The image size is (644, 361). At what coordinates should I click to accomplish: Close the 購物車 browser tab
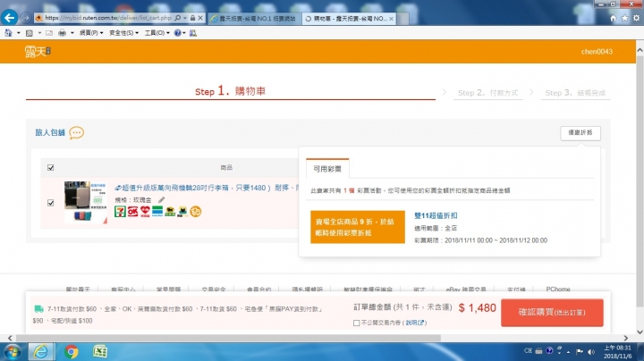(x=391, y=19)
